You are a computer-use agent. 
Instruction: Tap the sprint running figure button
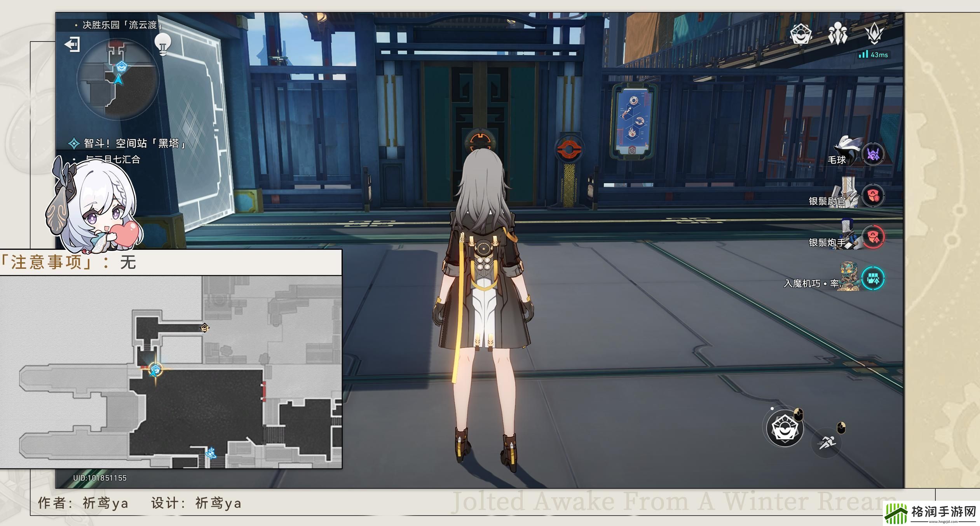coord(826,442)
